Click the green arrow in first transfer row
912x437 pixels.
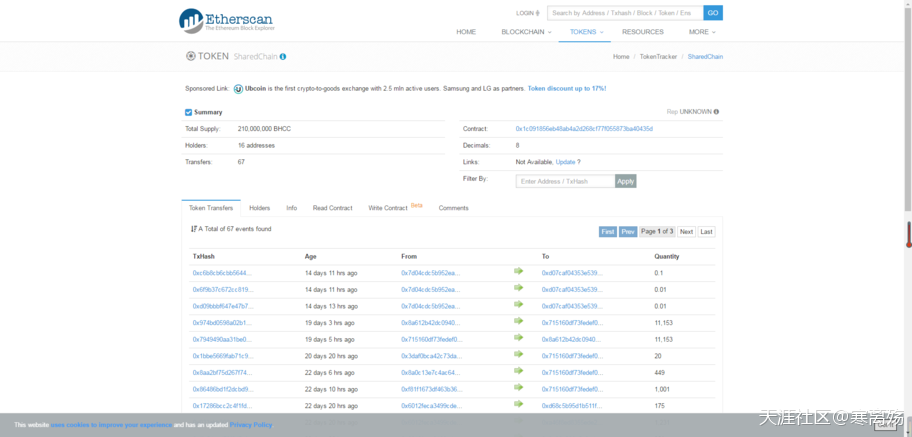tap(518, 271)
